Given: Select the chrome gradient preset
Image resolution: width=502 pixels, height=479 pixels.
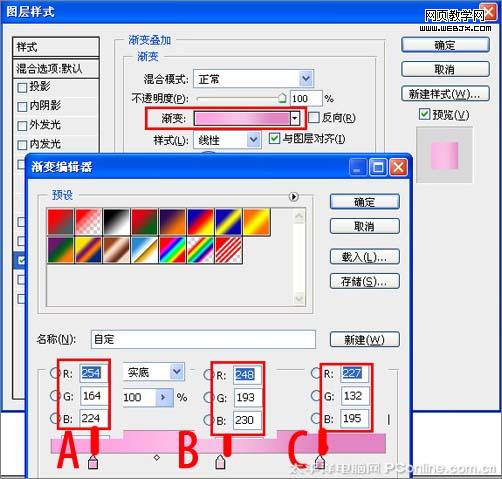Looking at the screenshot, I should (x=145, y=250).
